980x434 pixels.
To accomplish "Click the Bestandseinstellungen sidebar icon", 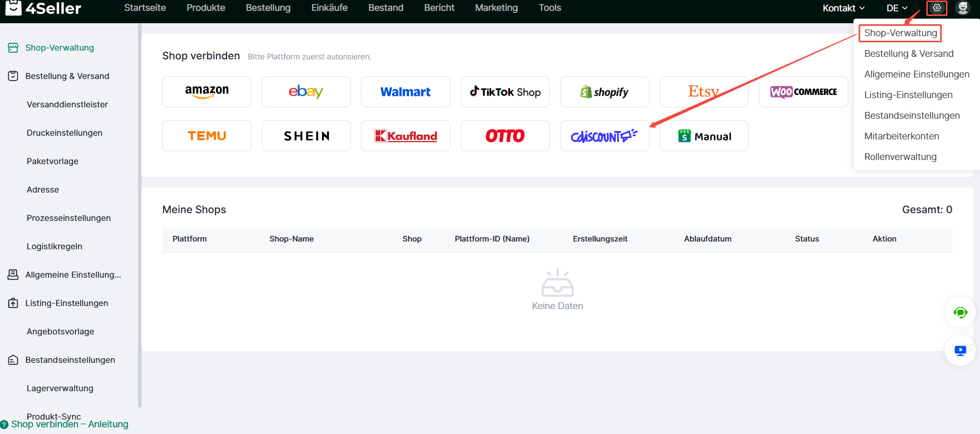I will point(13,360).
